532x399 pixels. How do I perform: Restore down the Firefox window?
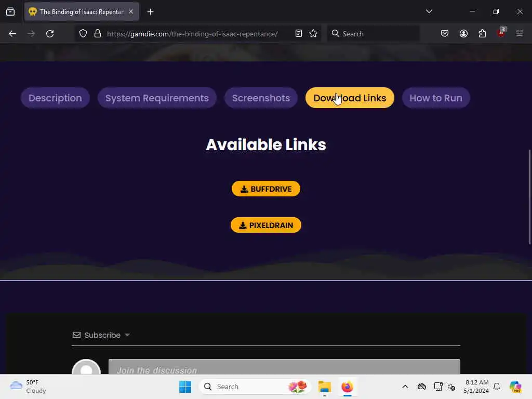[x=496, y=11]
